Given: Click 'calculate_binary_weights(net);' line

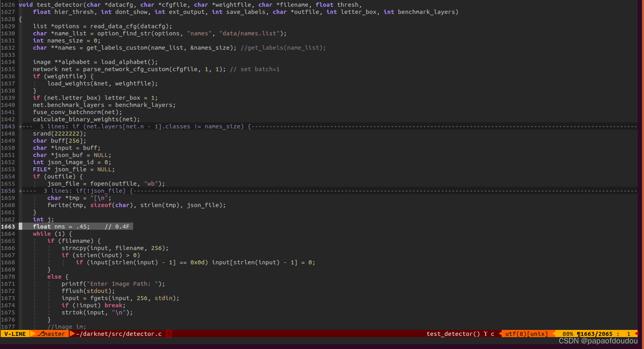Looking at the screenshot, I should click(86, 119).
